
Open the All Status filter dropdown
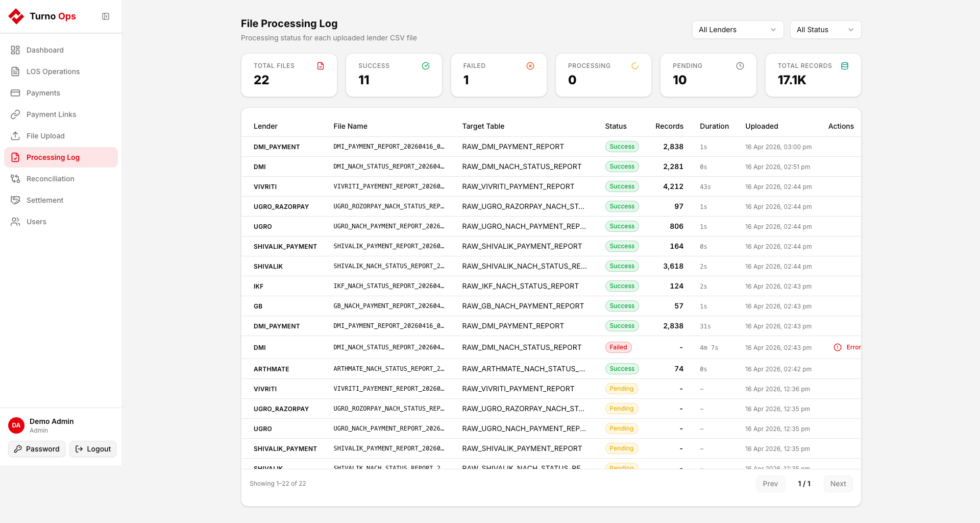click(825, 30)
